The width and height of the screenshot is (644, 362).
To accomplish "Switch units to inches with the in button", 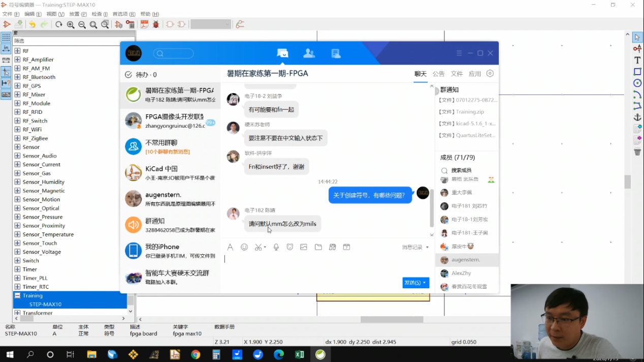I will coord(6,49).
